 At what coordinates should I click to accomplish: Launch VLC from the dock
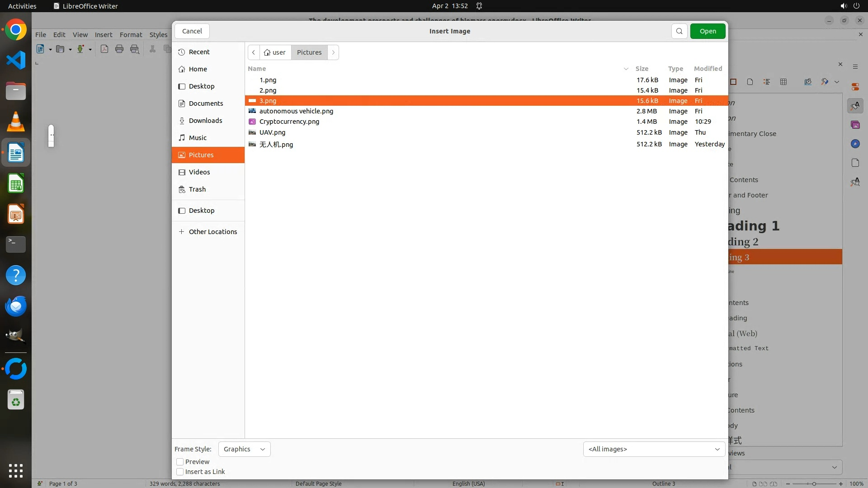[x=16, y=122]
